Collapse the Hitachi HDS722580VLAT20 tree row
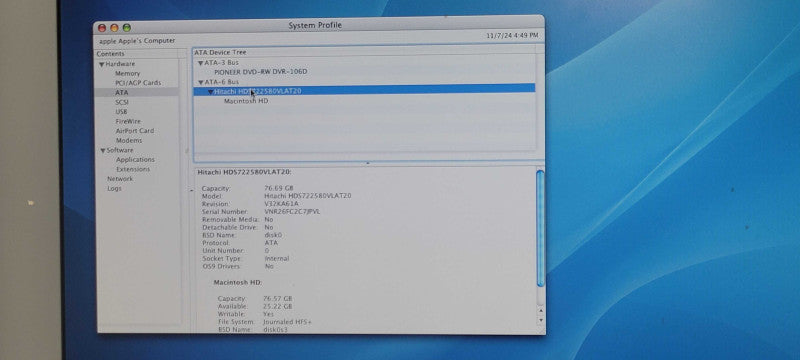Image resolution: width=800 pixels, height=360 pixels. 210,92
